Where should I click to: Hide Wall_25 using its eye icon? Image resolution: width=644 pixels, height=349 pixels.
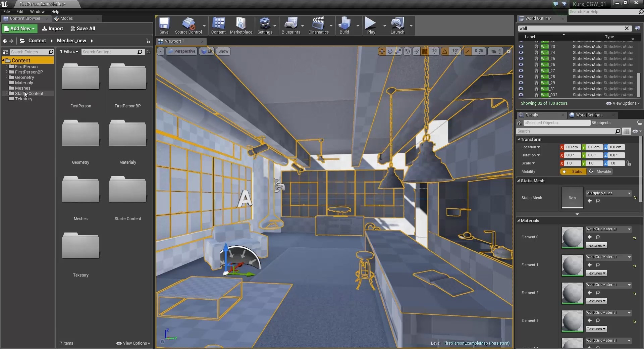(x=521, y=59)
